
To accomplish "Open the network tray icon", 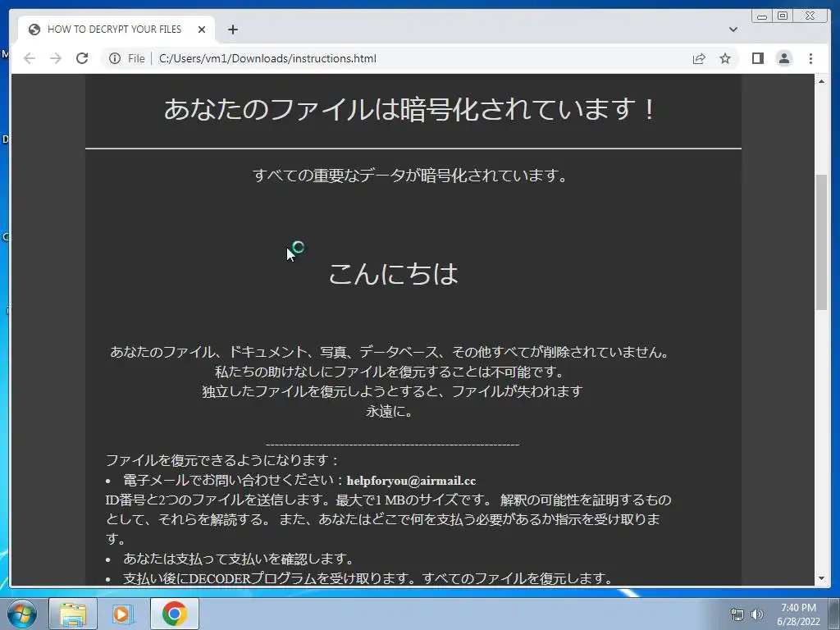I will coord(737,614).
